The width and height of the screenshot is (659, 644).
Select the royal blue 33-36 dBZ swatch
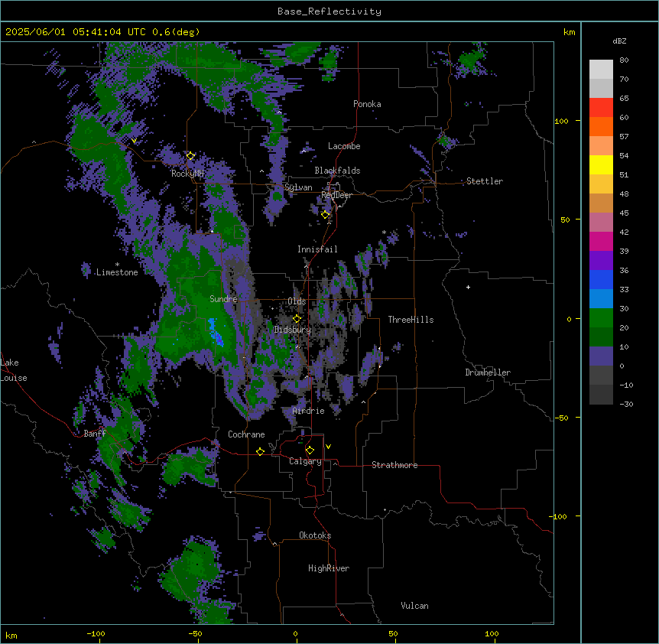601,279
